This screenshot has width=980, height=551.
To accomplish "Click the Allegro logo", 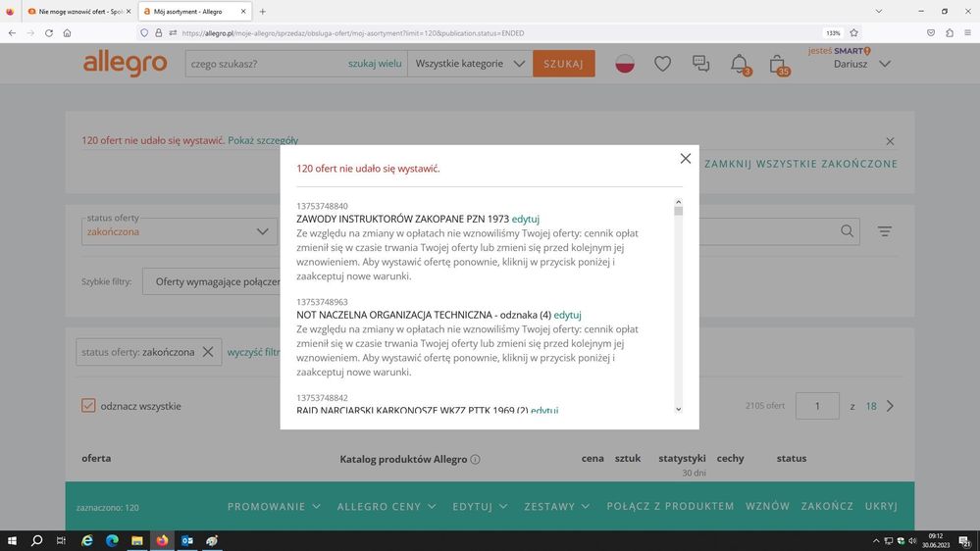I will click(125, 64).
